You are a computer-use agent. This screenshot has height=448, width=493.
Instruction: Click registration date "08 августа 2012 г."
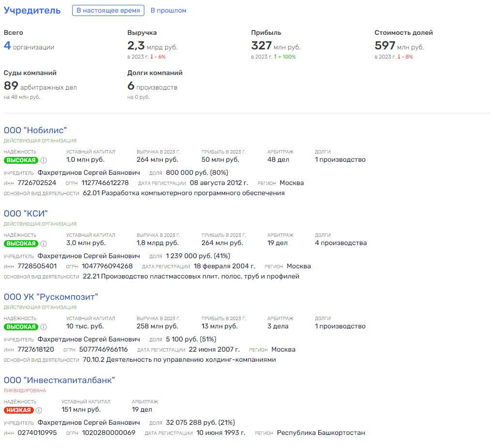tap(219, 183)
